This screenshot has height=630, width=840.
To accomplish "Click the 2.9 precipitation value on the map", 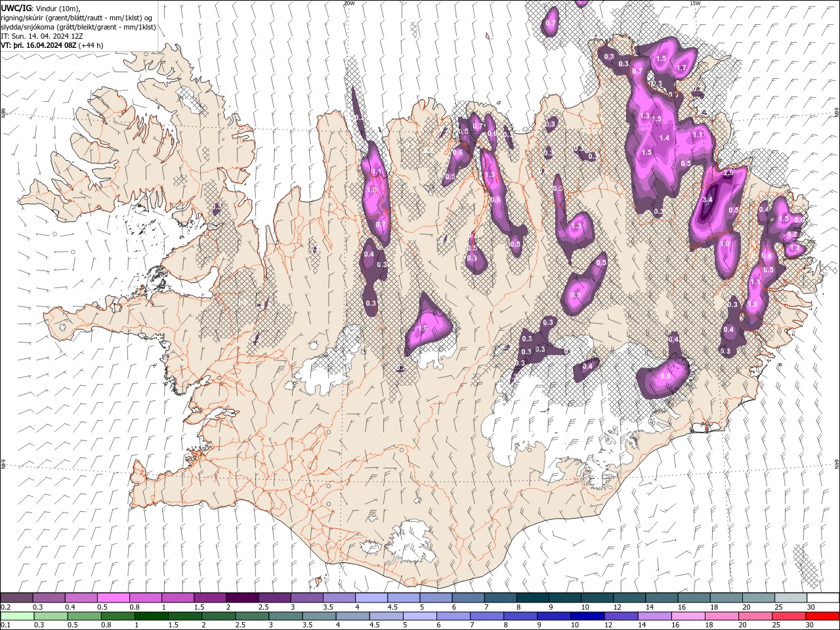I will (728, 173).
